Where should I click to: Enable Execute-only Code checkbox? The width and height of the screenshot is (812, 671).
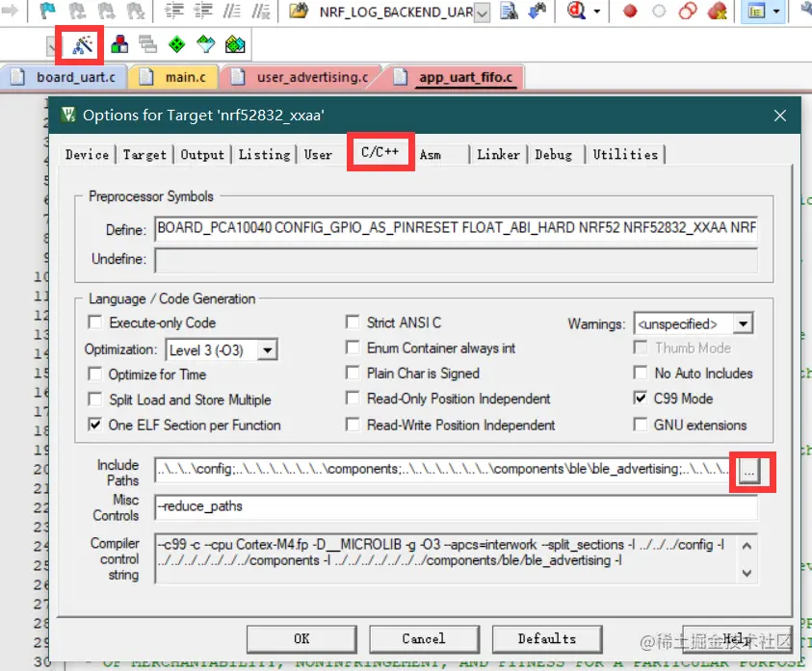[95, 323]
